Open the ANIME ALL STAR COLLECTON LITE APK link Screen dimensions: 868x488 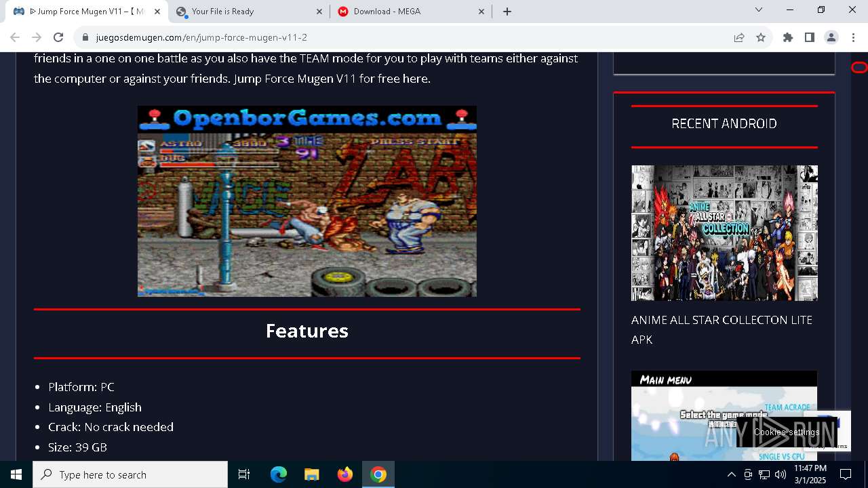click(722, 329)
